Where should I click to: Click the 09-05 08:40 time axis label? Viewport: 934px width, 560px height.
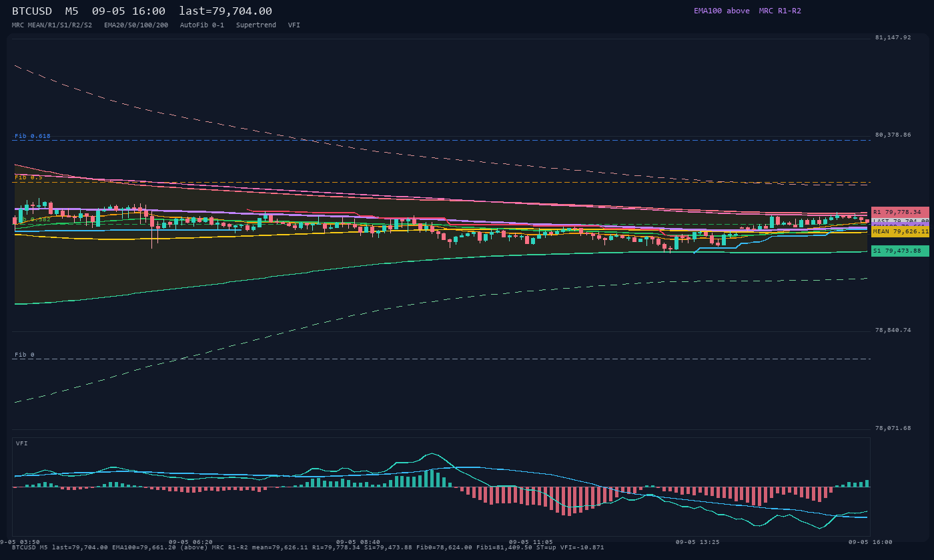point(358,542)
